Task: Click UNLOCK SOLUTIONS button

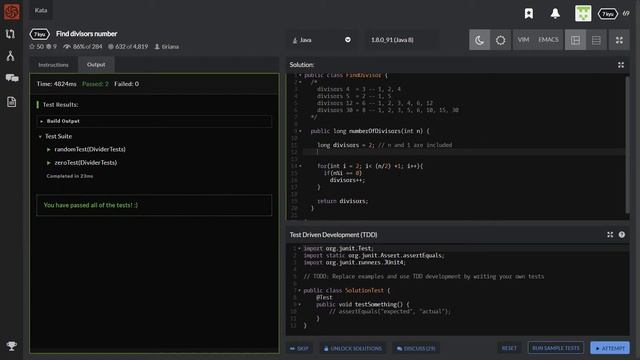Action: point(353,349)
